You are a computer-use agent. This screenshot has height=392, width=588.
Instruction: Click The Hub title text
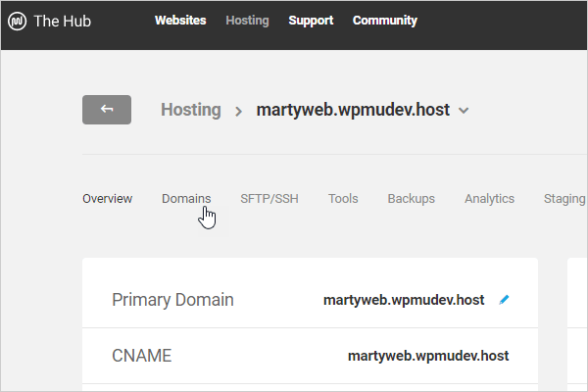coord(63,21)
